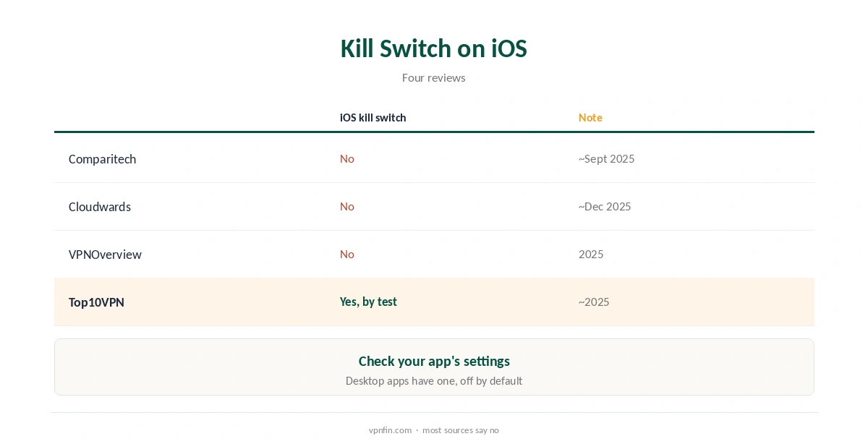Screen dimensions: 868x444
Task: Select the Comparitech row name
Action: click(x=102, y=159)
